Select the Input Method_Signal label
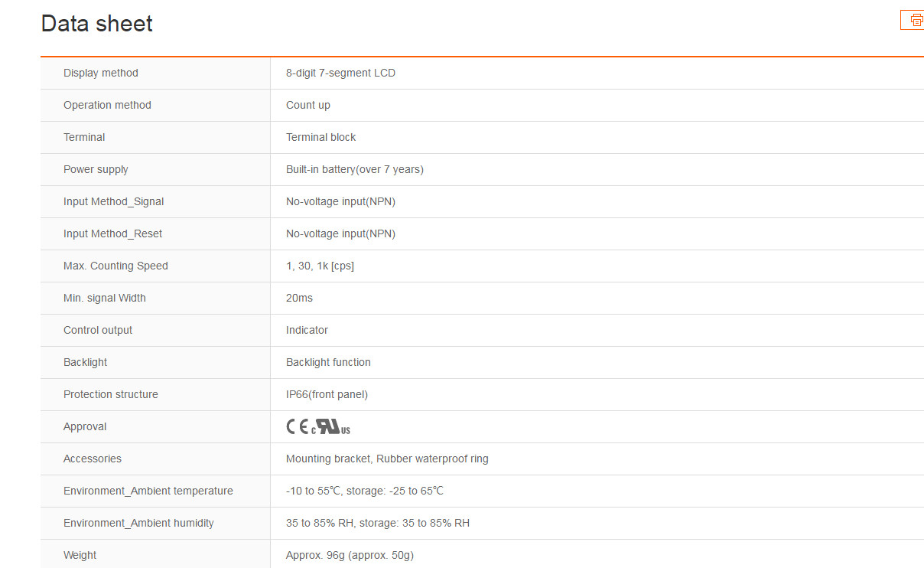The width and height of the screenshot is (924, 568). point(114,202)
